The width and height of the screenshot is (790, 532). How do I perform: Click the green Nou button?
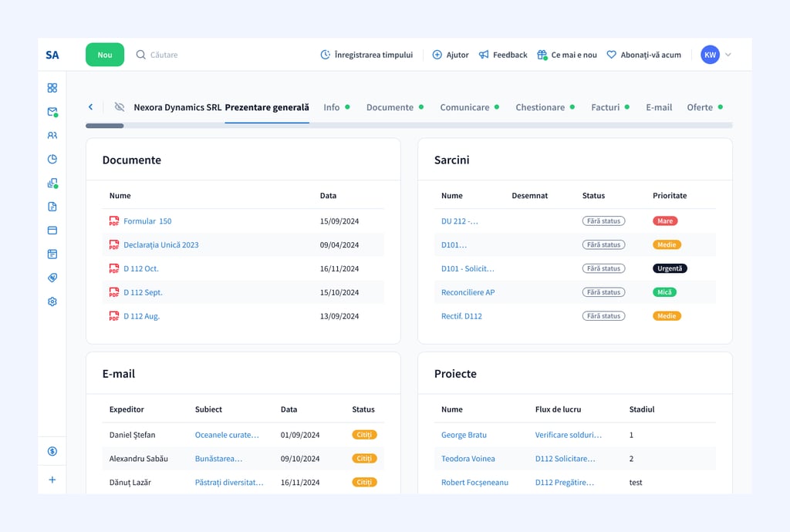(x=105, y=55)
